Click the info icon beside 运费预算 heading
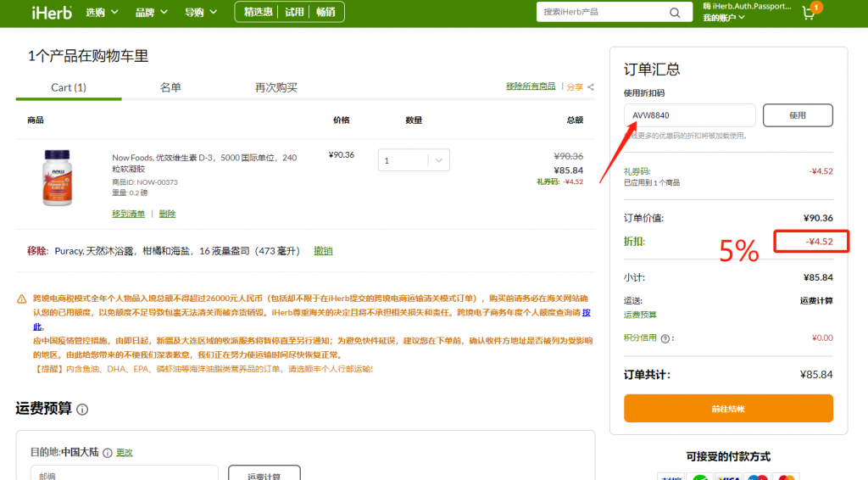 point(82,410)
